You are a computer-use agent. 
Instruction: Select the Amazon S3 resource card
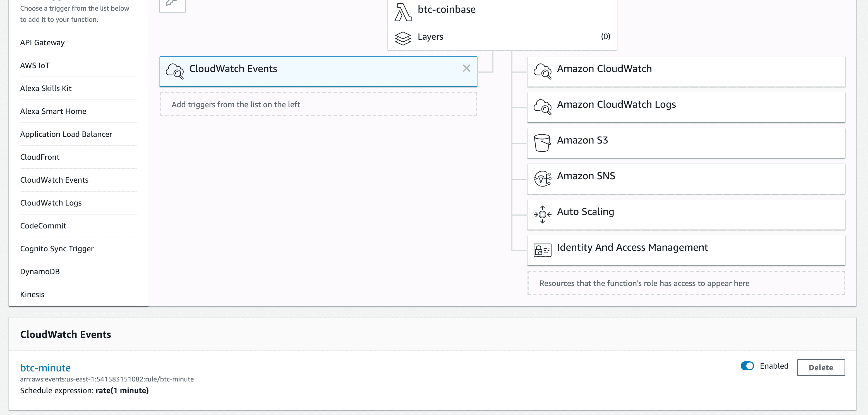pos(686,143)
